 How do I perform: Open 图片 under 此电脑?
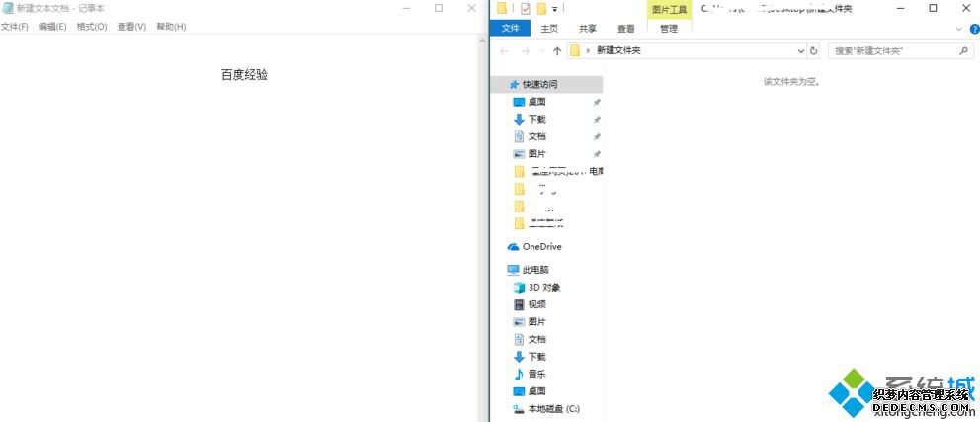coord(536,322)
